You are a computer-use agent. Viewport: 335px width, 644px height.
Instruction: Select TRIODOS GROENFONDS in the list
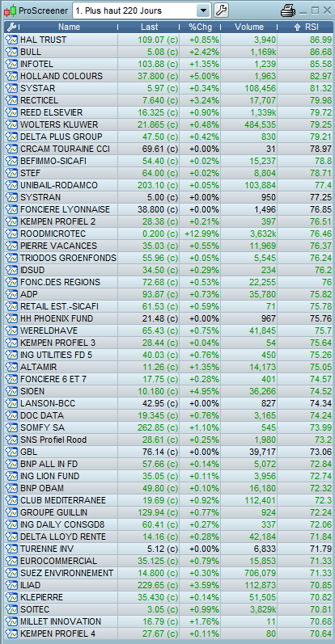(68, 258)
